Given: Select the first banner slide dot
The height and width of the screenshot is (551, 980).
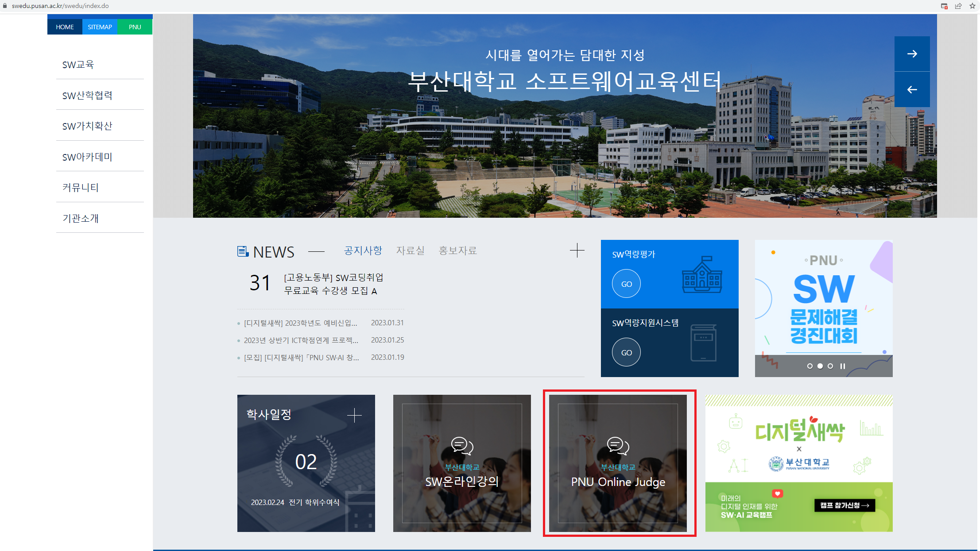Looking at the screenshot, I should pyautogui.click(x=810, y=366).
